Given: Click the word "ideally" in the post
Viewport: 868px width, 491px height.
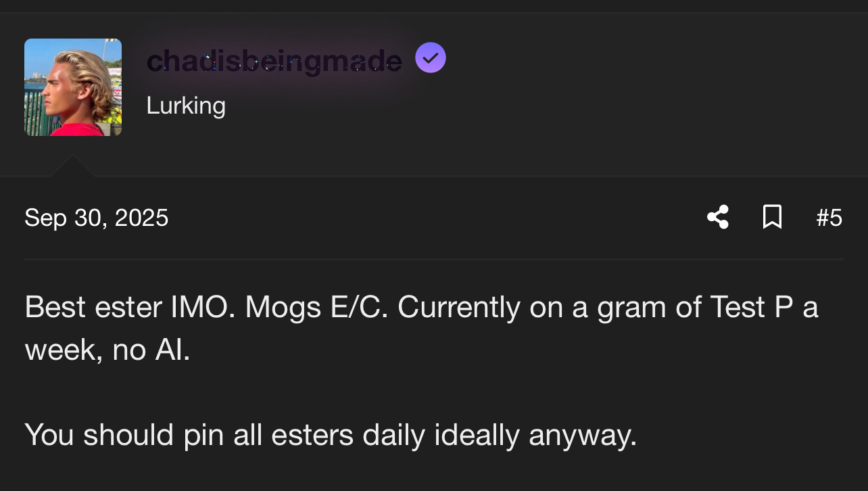Looking at the screenshot, I should click(x=477, y=434).
